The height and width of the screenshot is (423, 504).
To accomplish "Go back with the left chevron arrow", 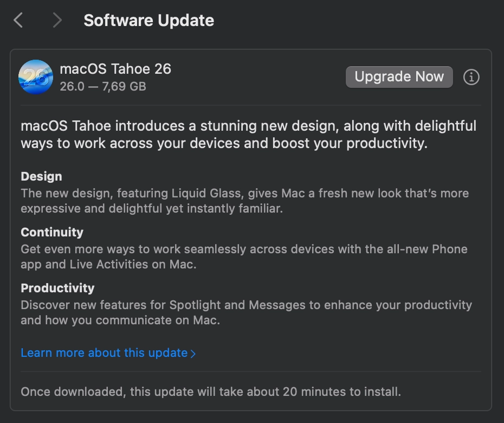I will 18,20.
